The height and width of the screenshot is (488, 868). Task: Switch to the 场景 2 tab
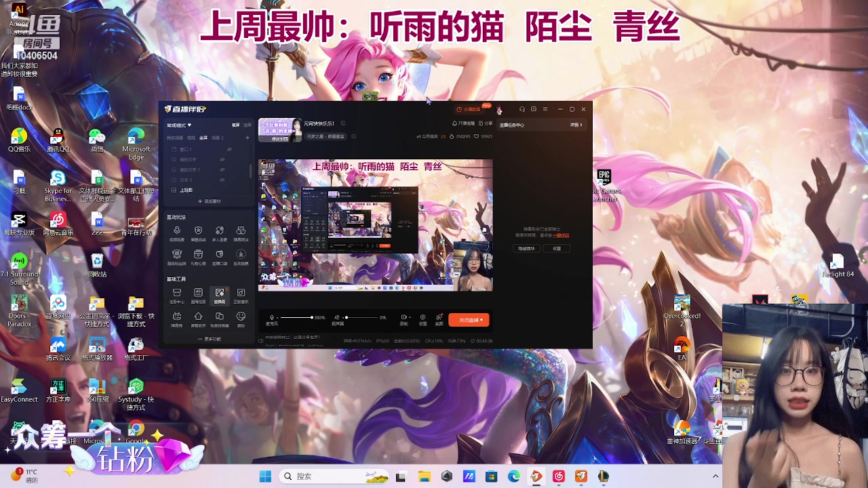click(x=217, y=138)
